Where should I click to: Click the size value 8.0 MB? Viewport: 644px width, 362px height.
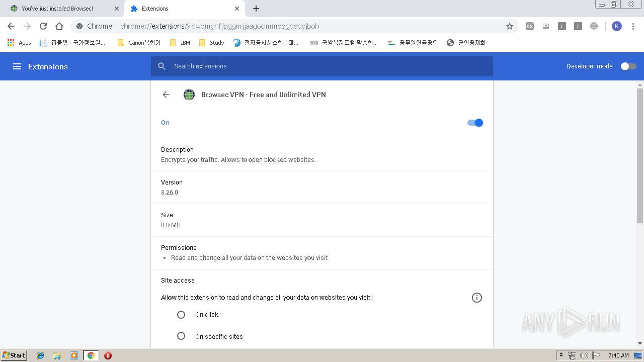pos(171,225)
